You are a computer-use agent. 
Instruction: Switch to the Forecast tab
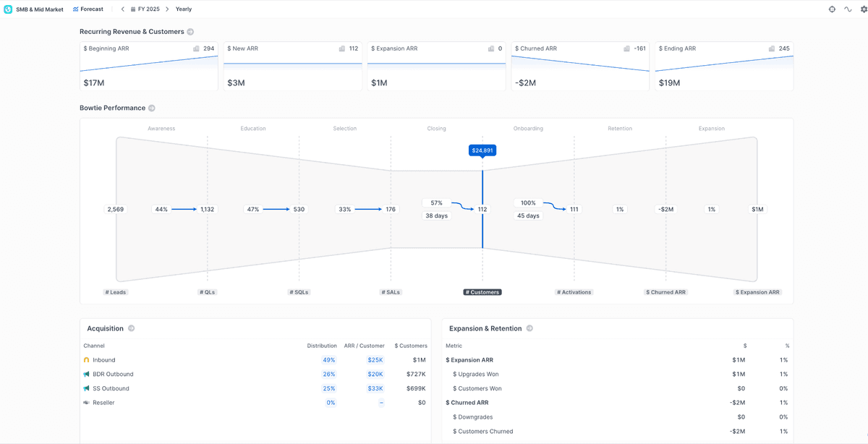point(88,9)
